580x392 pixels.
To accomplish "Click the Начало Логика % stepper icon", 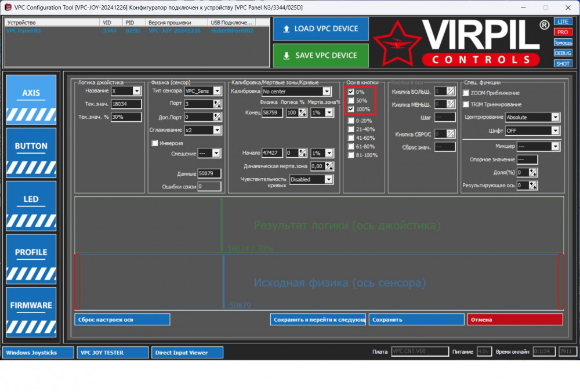I will [x=303, y=153].
